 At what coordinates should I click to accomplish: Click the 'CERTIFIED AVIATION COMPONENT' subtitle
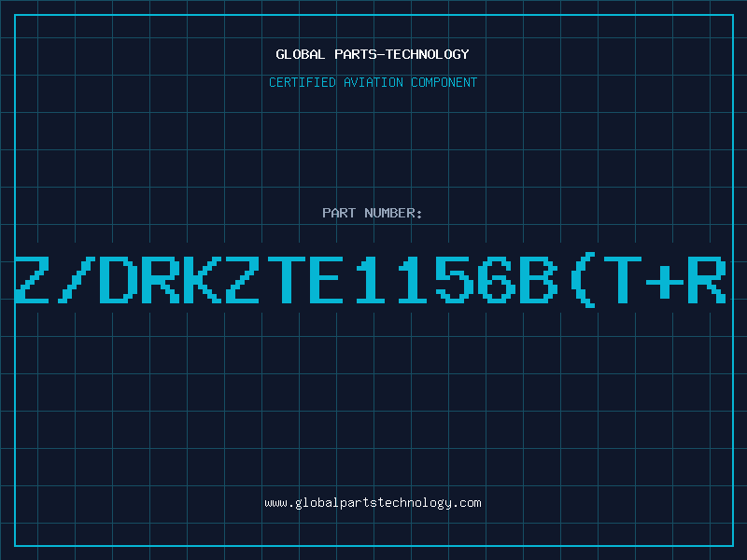click(373, 82)
